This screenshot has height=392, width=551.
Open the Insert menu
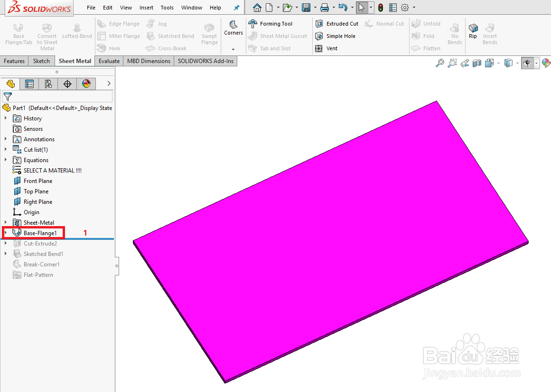(146, 7)
